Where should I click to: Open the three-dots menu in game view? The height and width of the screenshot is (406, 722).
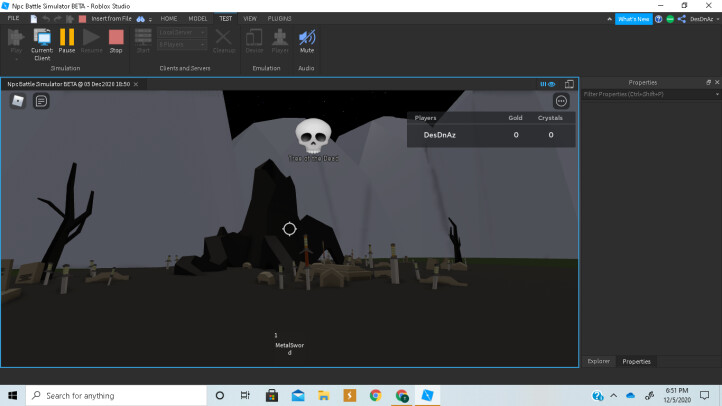[561, 101]
